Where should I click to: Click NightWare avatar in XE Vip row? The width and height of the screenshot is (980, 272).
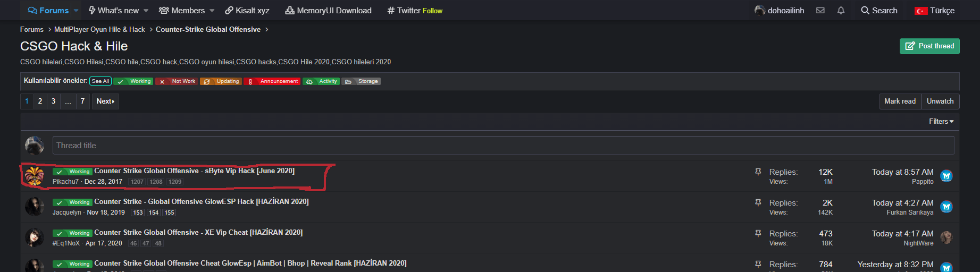947,237
